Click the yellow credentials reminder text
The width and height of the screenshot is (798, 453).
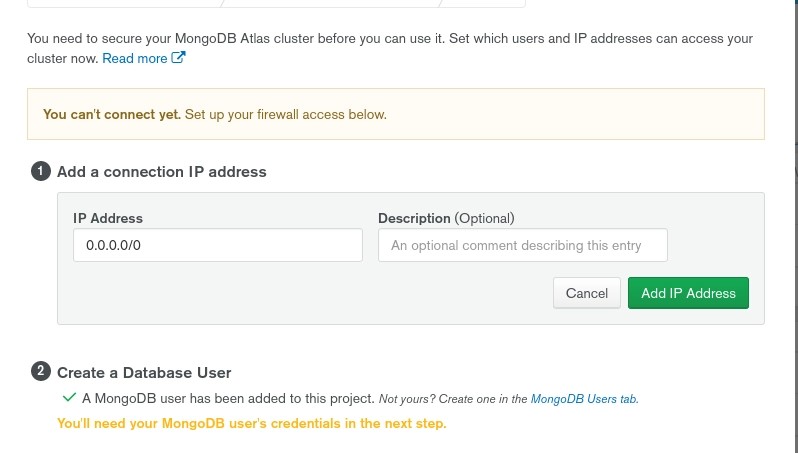pos(251,423)
